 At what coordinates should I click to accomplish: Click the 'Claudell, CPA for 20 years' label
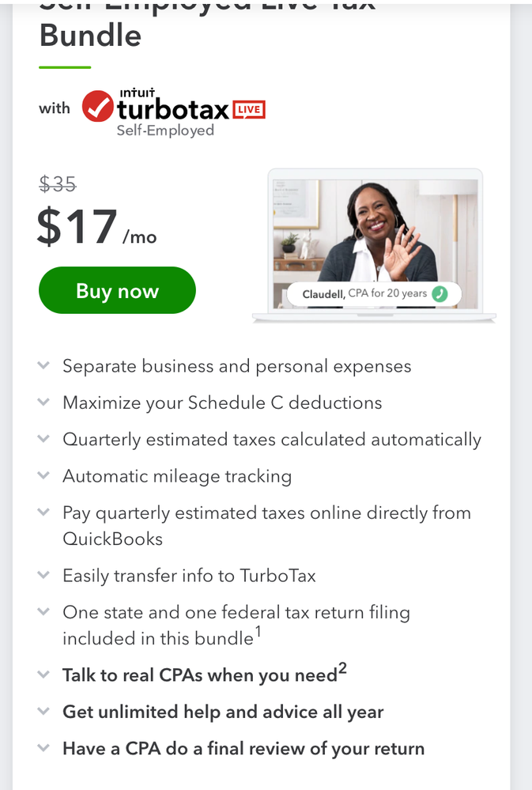click(364, 294)
